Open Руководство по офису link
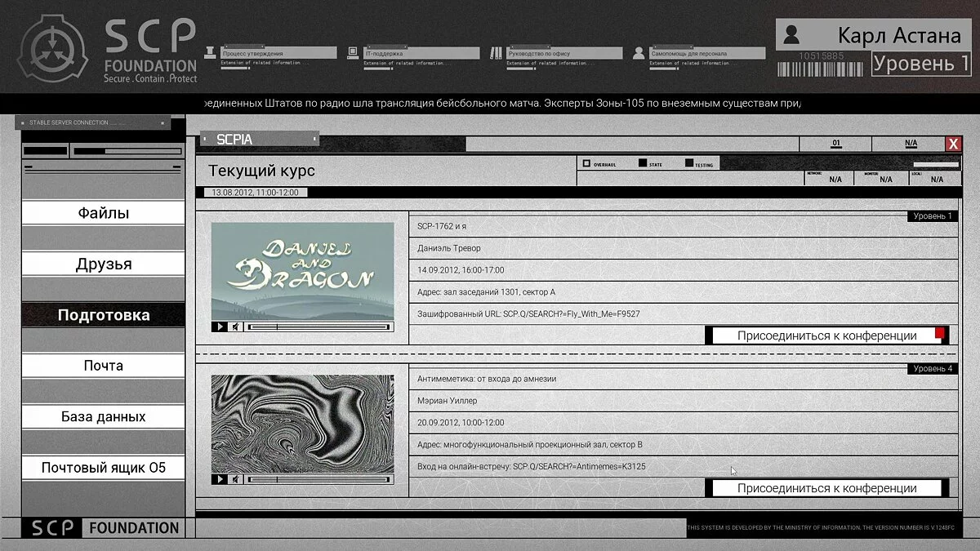 [x=564, y=53]
